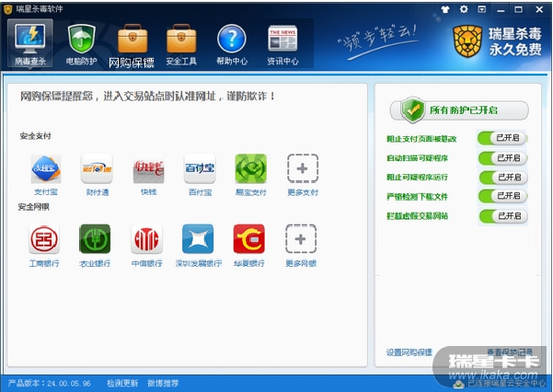Viewport: 553px width, 392px height.
Task: Toggle 严格检测下载文件 switch
Action: tap(502, 196)
